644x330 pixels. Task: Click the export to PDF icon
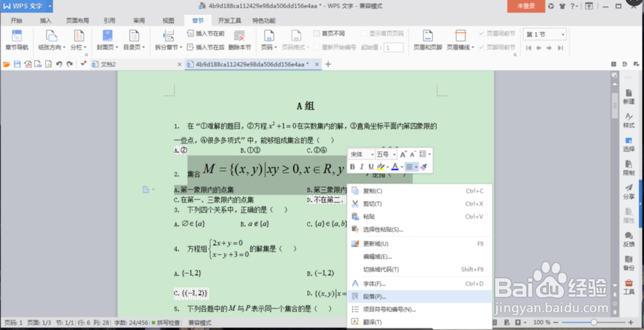pyautogui.click(x=28, y=64)
